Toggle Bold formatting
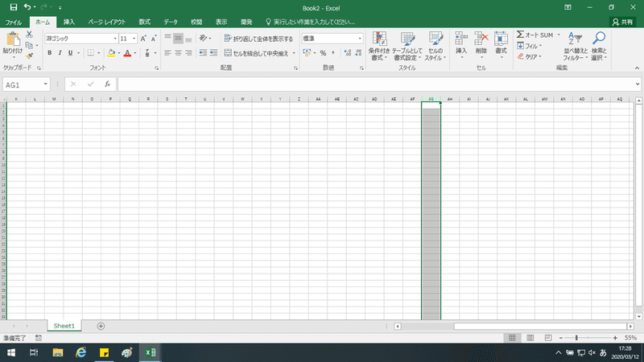 pos(49,53)
